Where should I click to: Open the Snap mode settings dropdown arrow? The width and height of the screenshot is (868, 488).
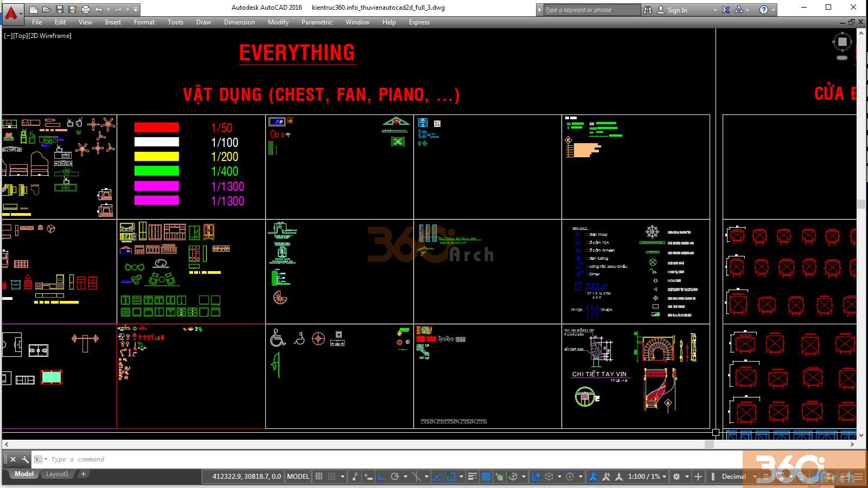click(x=342, y=477)
